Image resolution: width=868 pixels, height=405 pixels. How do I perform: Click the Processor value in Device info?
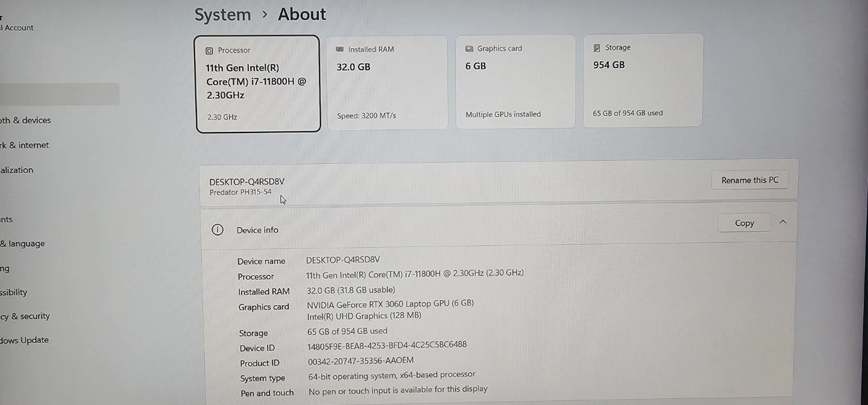[415, 274]
